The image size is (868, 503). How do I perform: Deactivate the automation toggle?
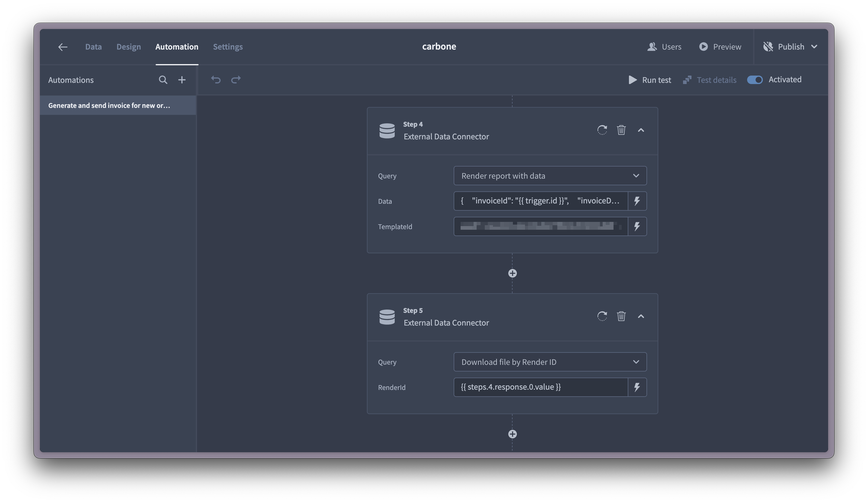(755, 80)
